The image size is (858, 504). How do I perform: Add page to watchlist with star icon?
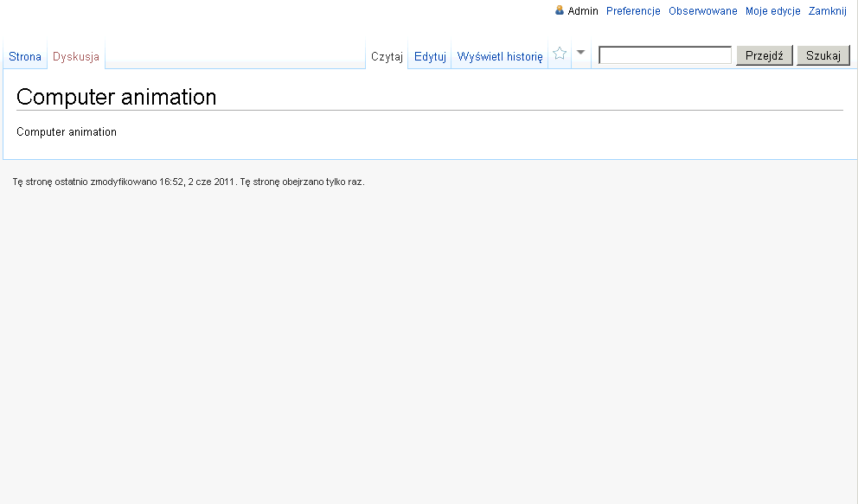(560, 54)
